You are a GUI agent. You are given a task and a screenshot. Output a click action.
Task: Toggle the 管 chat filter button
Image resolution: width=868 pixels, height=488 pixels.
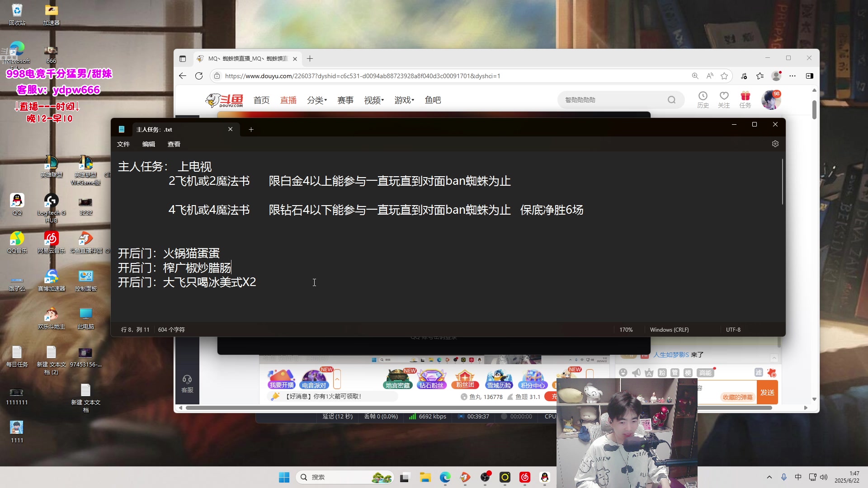pyautogui.click(x=675, y=373)
